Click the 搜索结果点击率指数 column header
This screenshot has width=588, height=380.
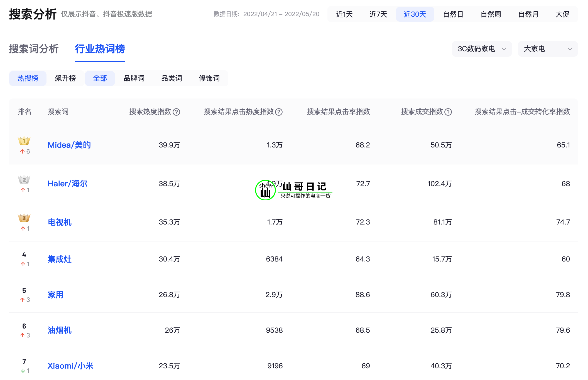(x=338, y=112)
